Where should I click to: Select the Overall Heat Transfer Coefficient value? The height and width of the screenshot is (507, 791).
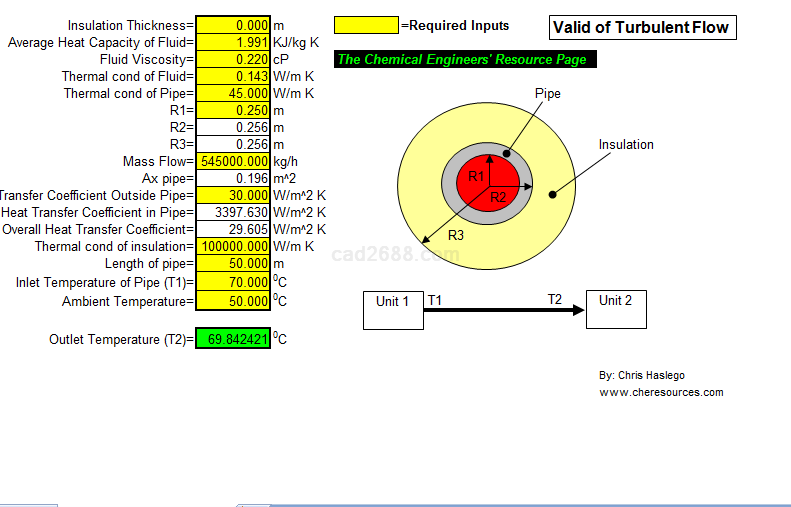[233, 230]
